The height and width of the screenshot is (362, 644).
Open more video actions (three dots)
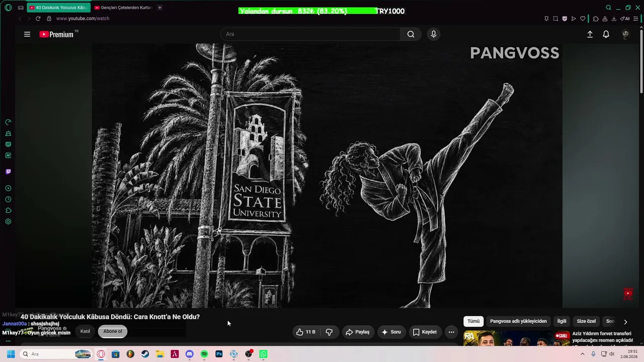pyautogui.click(x=451, y=332)
